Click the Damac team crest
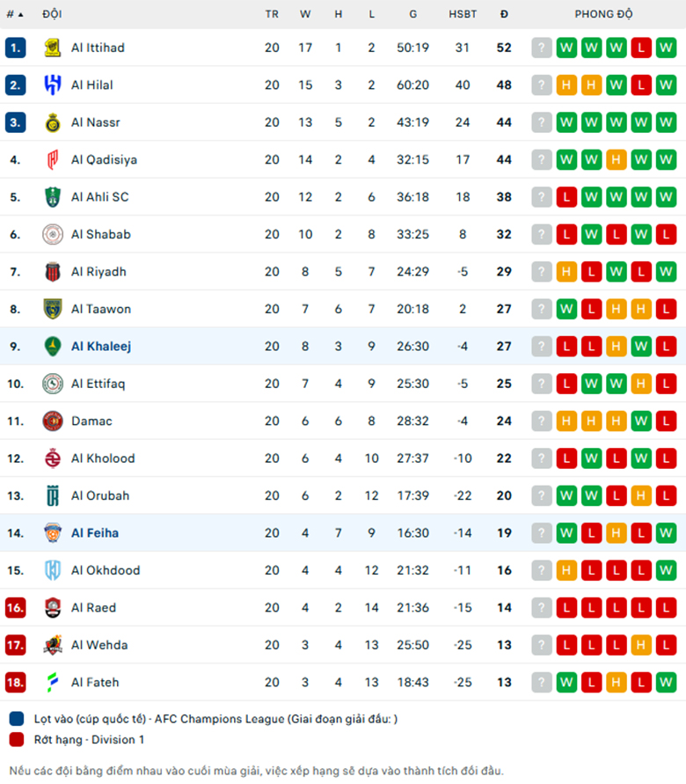 [x=53, y=421]
